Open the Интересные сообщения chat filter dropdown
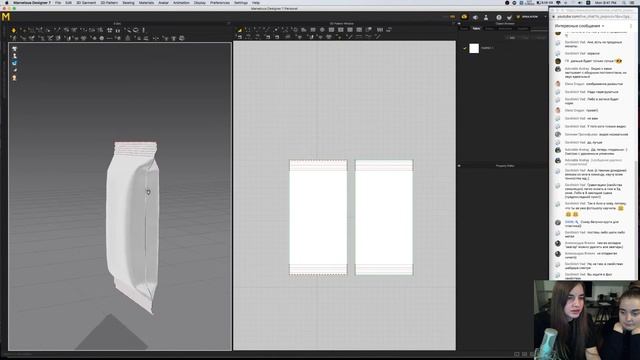The width and height of the screenshot is (640, 360). tap(580, 26)
